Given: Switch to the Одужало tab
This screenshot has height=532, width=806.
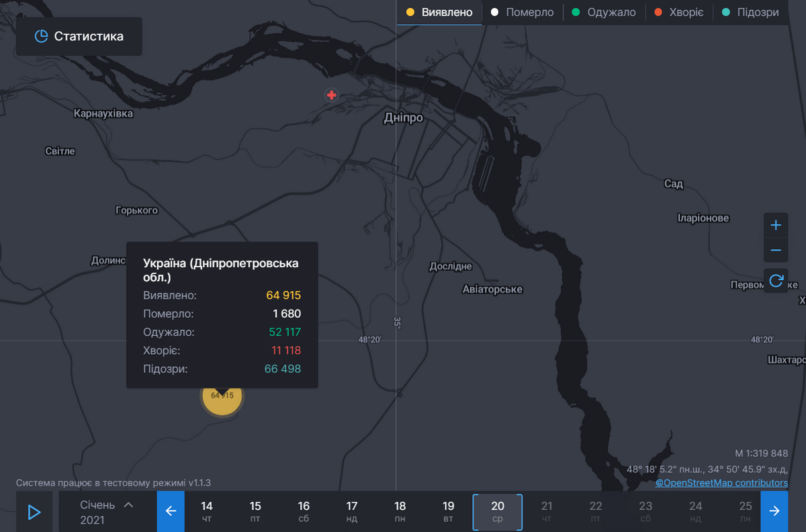Looking at the screenshot, I should coord(604,12).
